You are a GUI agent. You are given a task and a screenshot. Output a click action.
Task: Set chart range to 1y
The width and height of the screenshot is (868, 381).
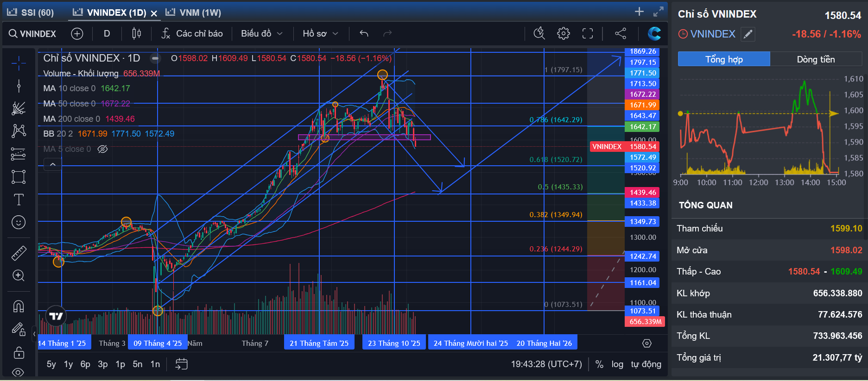[x=68, y=364]
